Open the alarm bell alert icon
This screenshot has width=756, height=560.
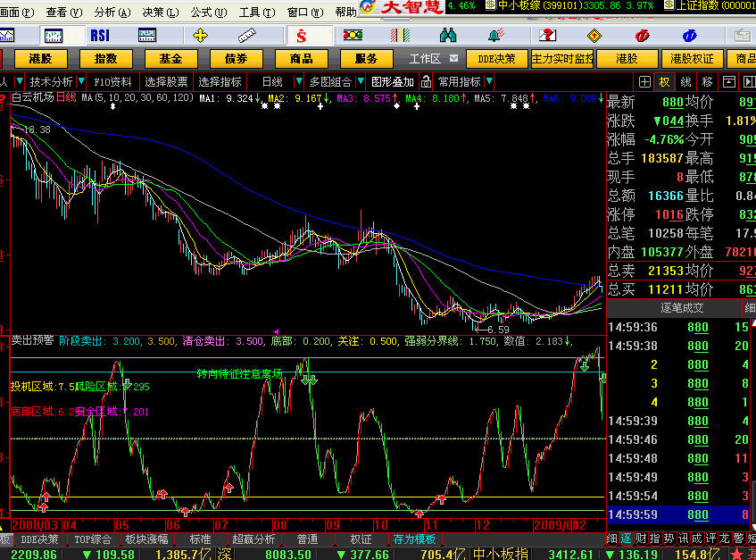(x=496, y=35)
